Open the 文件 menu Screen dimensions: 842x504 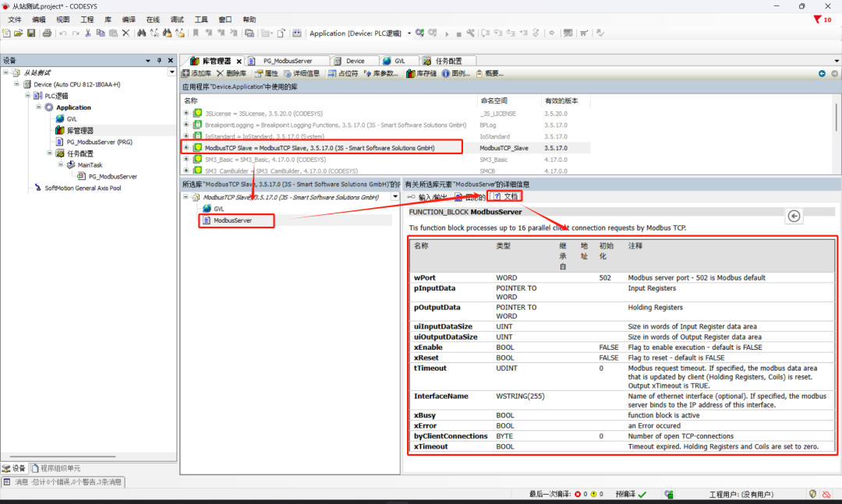click(x=15, y=19)
